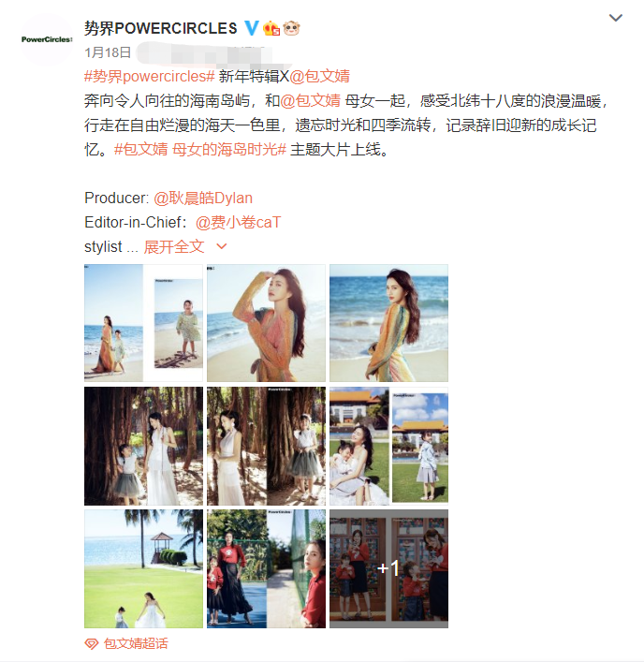View the temple and lawn photo thumbnail
The height and width of the screenshot is (662, 644).
coord(388,446)
